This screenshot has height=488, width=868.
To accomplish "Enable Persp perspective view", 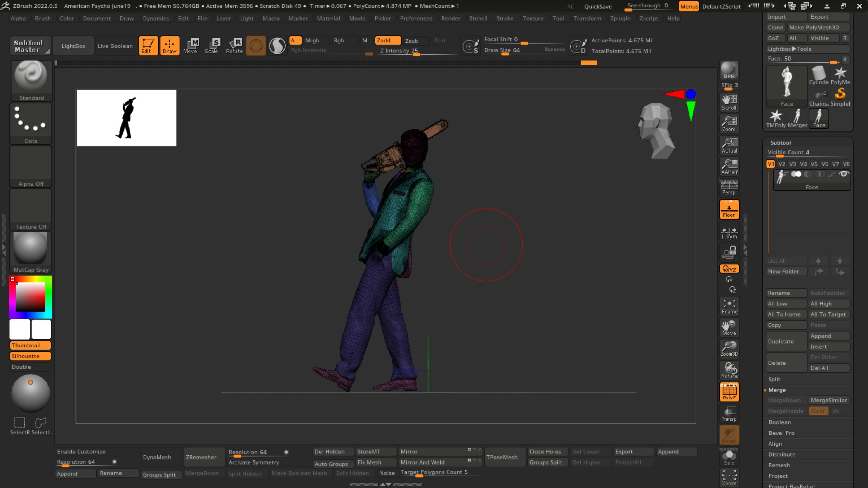I will pos(729,188).
